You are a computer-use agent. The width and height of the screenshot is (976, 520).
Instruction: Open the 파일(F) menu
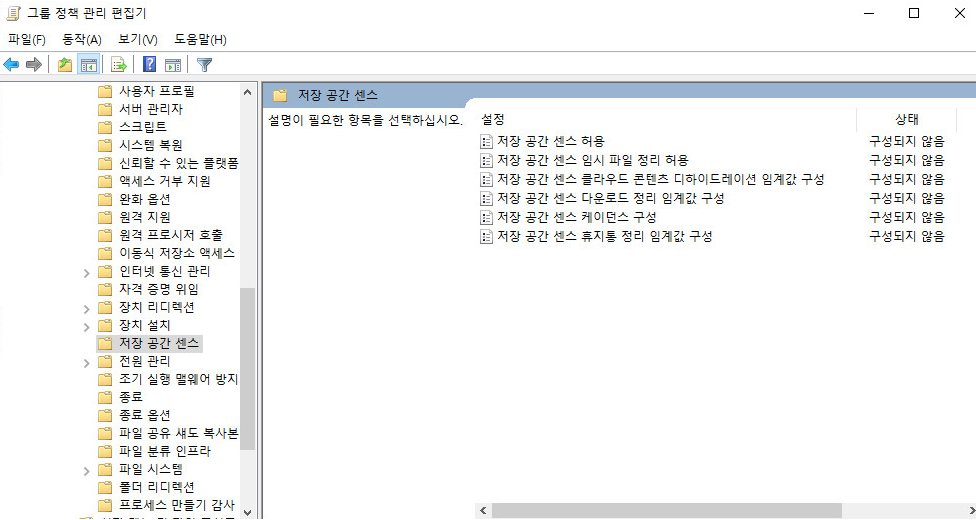click(27, 39)
